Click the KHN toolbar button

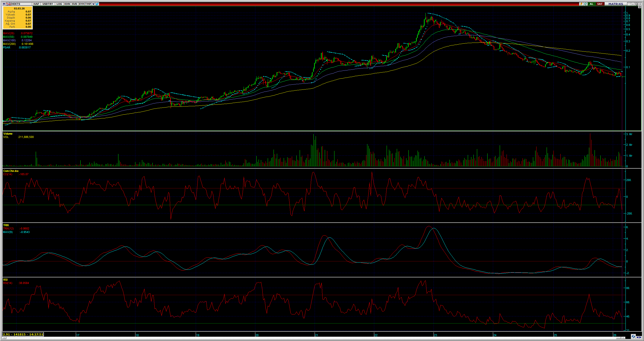point(67,4)
